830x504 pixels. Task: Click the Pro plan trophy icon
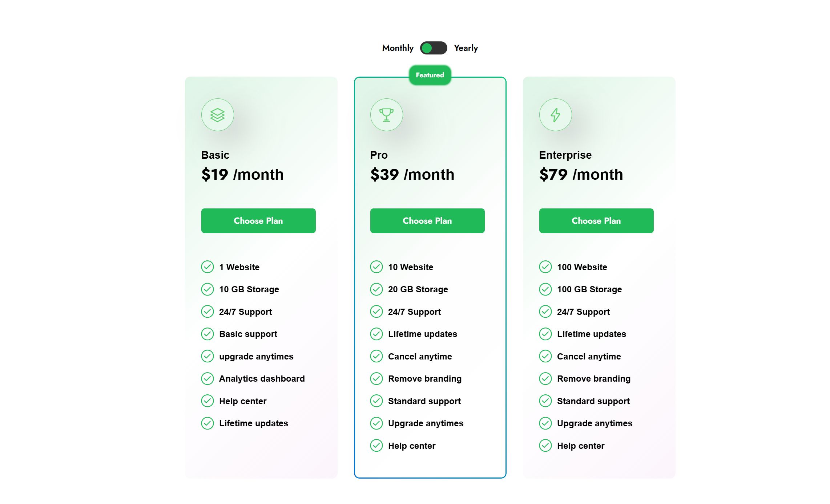tap(386, 115)
